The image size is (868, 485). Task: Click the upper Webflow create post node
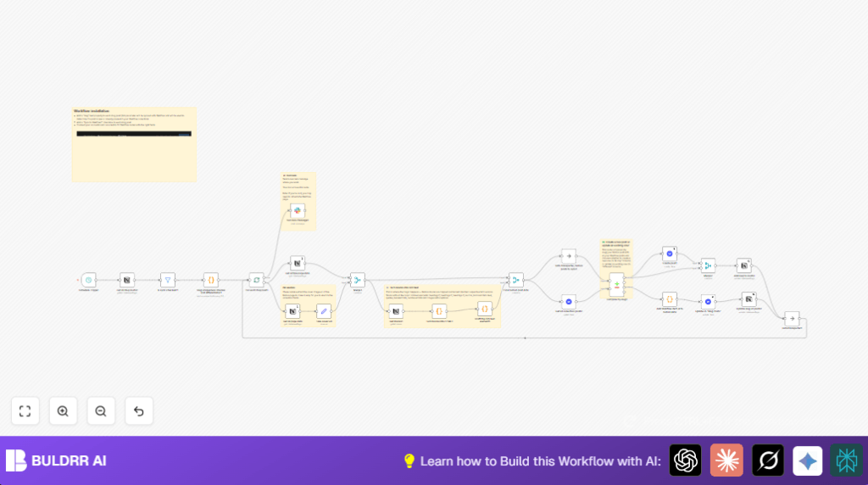pos(670,254)
